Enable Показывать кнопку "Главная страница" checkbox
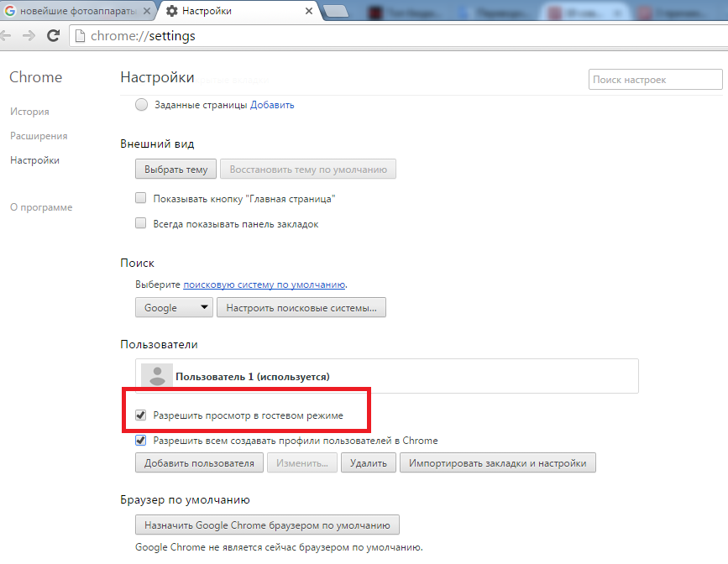The height and width of the screenshot is (564, 728). point(141,198)
